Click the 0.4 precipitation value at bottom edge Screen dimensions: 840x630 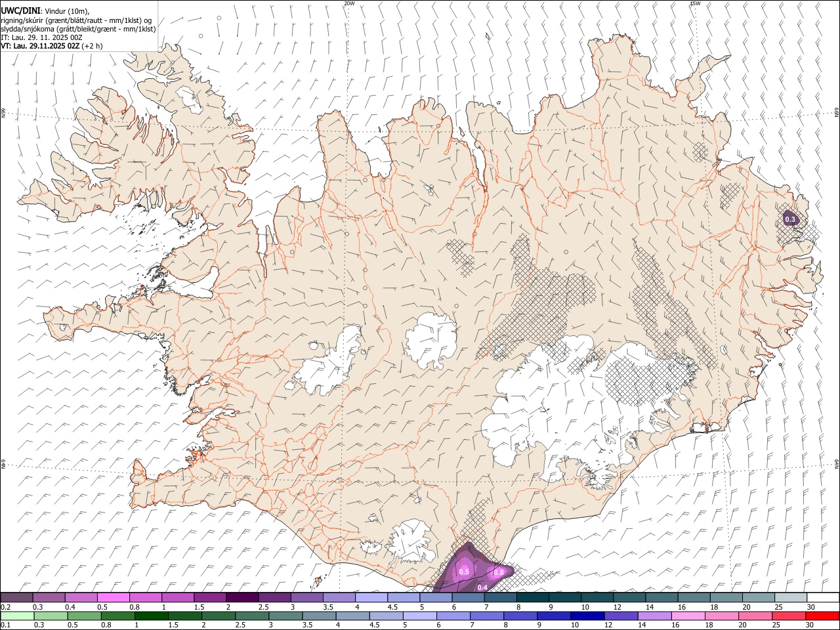[482, 587]
